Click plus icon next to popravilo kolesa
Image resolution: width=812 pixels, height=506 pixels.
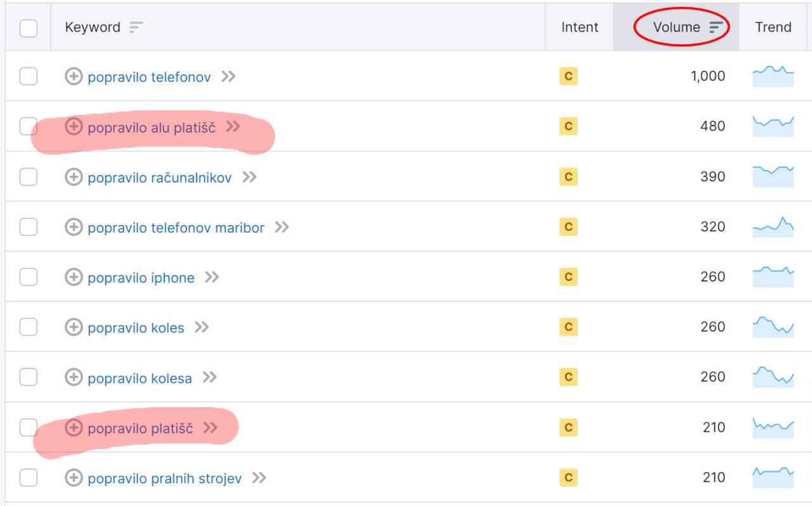74,378
